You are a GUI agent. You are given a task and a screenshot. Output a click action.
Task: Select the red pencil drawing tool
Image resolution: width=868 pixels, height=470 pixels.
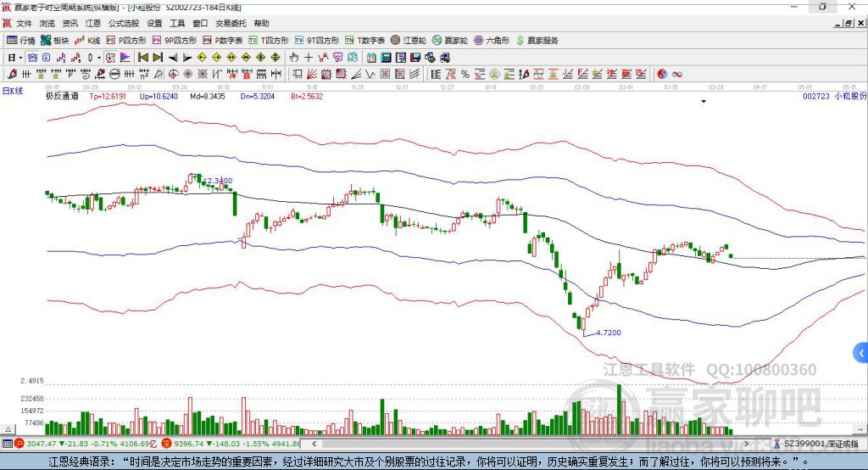coord(12,74)
